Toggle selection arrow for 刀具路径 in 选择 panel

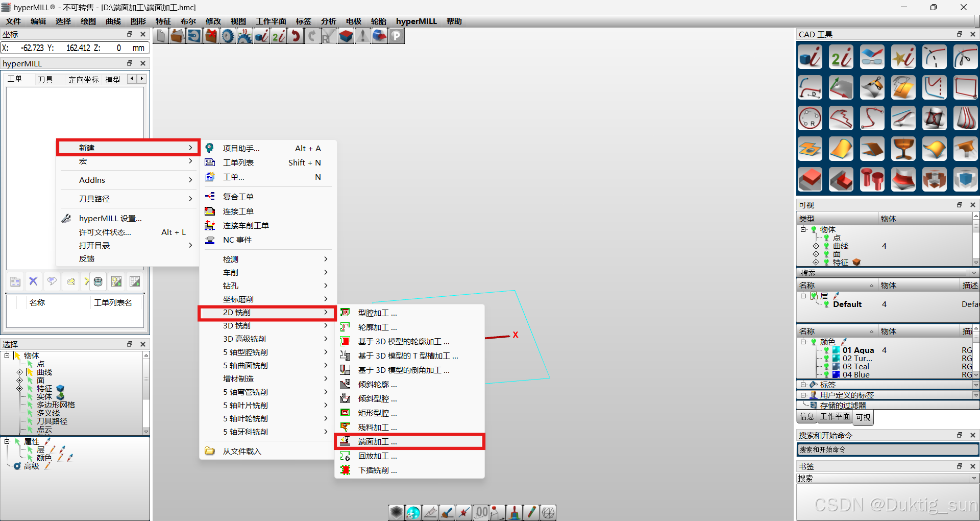coord(30,421)
